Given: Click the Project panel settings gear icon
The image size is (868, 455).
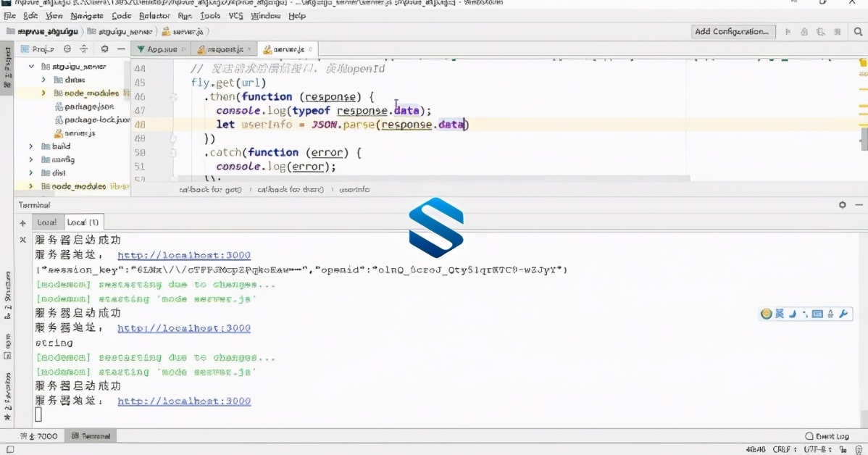Looking at the screenshot, I should [x=104, y=49].
